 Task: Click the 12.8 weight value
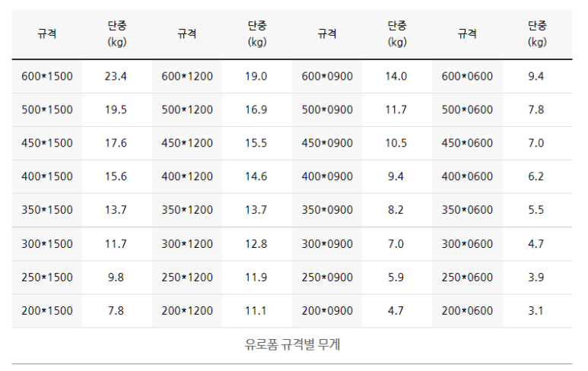coord(256,244)
